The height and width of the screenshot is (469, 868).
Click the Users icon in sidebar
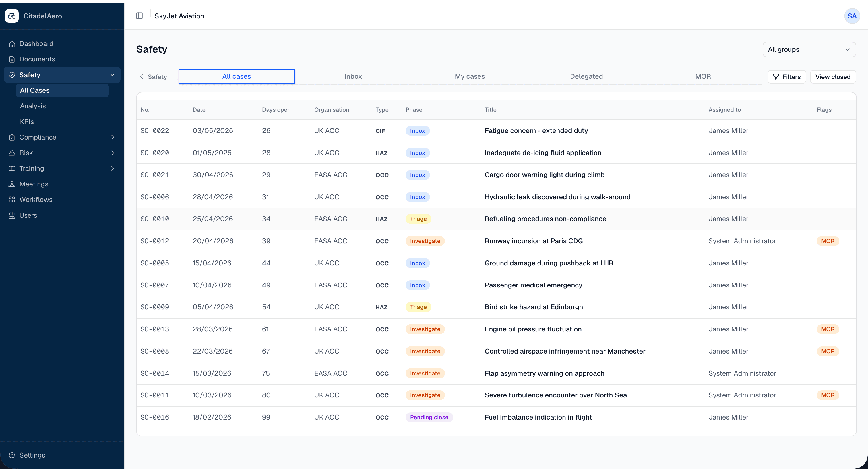(x=12, y=215)
